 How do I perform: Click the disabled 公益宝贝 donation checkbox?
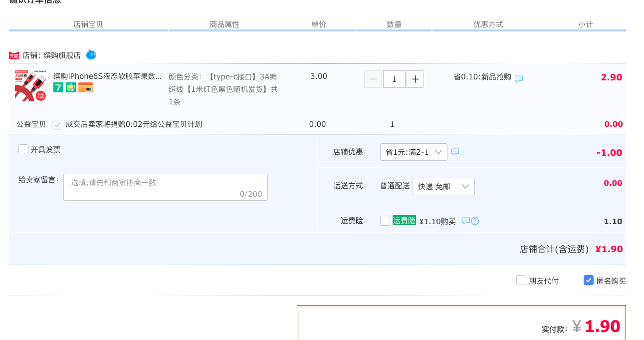[57, 124]
